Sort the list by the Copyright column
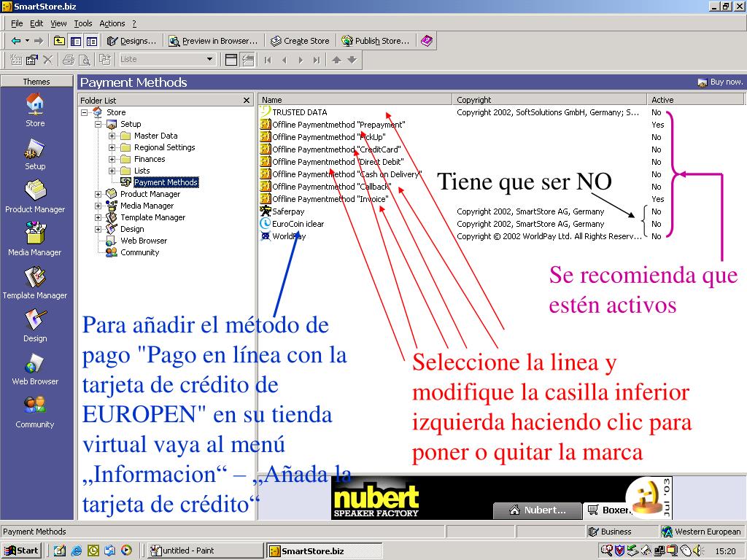The image size is (747, 560). point(549,99)
